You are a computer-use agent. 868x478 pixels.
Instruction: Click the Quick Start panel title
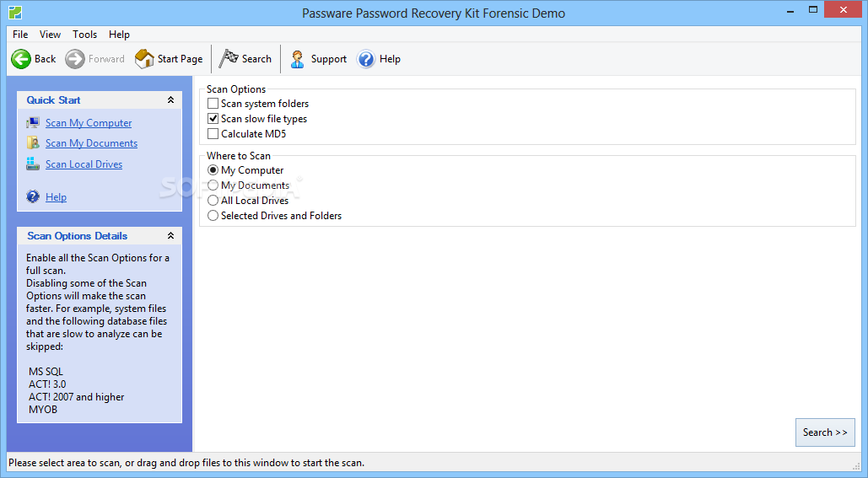pyautogui.click(x=54, y=100)
